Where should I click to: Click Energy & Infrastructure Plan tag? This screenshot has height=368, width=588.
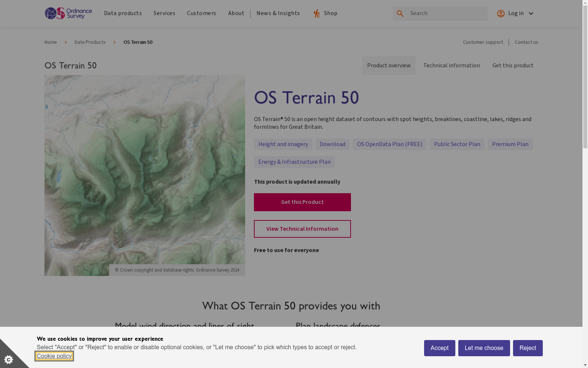point(294,162)
